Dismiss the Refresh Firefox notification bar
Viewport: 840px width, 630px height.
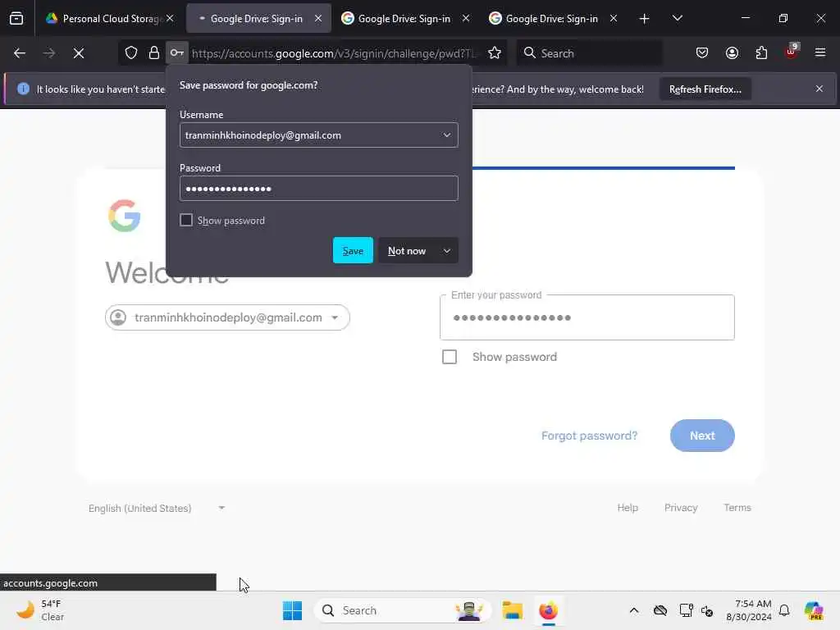point(819,89)
